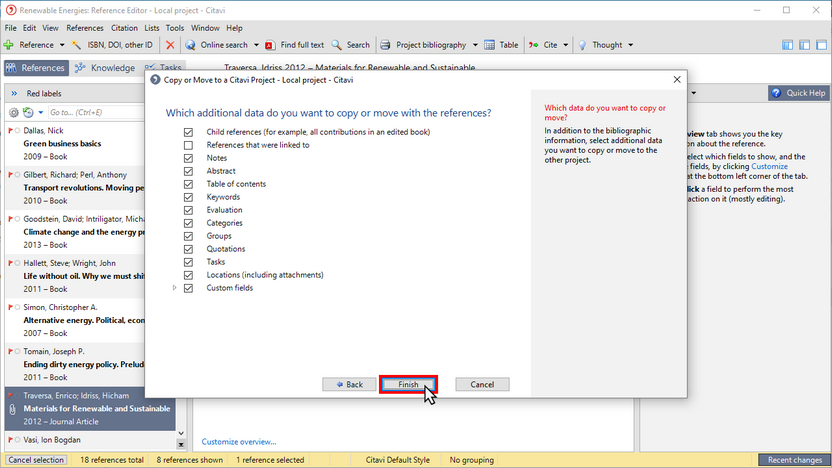This screenshot has width=832, height=468.
Task: Click the Finish button
Action: (x=408, y=385)
